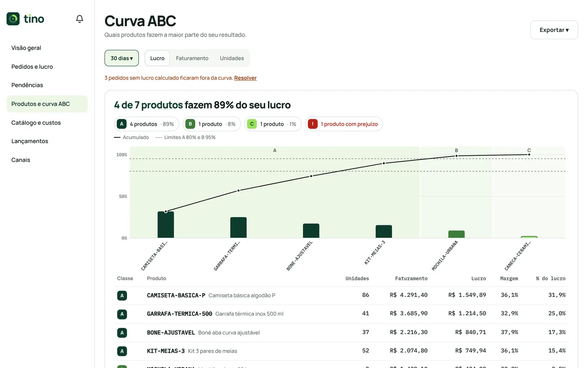Click GARRAFA-TERMICA-500 product name
The width and height of the screenshot is (588, 368).
pyautogui.click(x=180, y=314)
